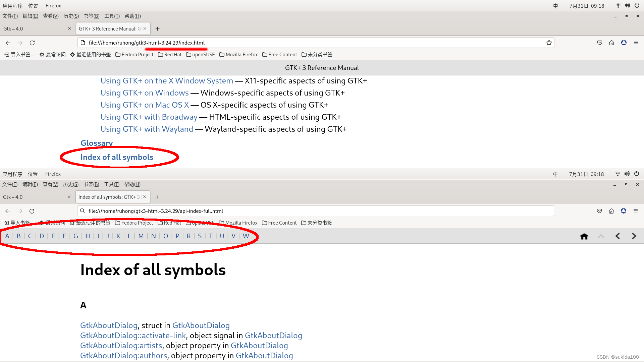Go to next docs page via right chevron

[x=634, y=236]
